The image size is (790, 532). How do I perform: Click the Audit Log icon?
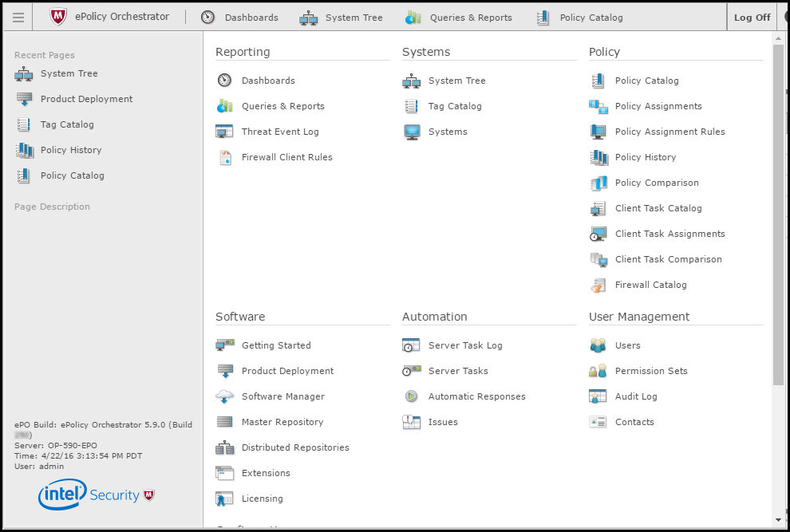pyautogui.click(x=598, y=396)
